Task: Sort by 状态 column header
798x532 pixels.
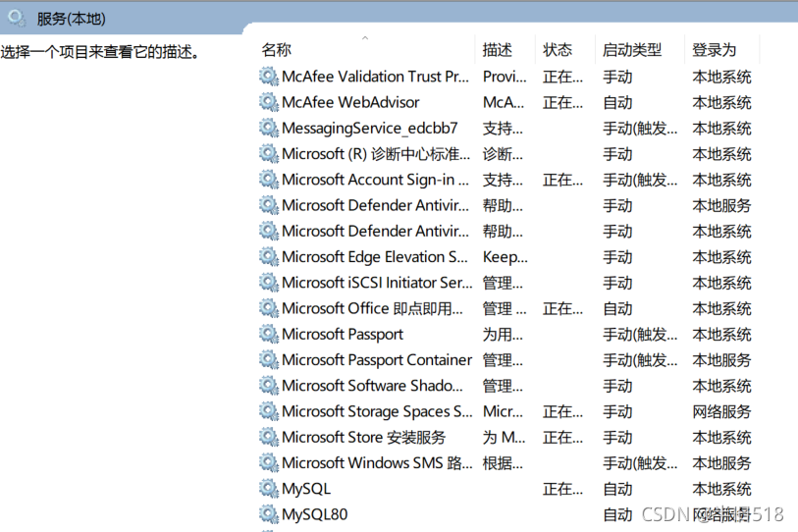Action: point(558,50)
